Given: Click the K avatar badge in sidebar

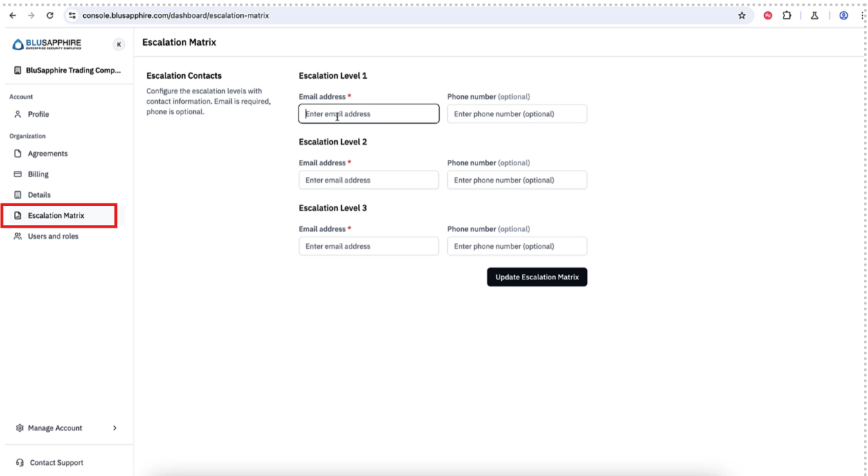Looking at the screenshot, I should coord(119,44).
